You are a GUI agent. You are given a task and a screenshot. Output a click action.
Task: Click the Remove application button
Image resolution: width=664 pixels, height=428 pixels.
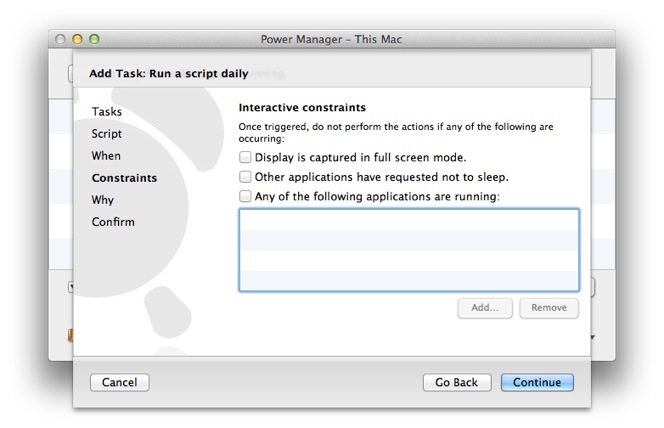coord(549,308)
